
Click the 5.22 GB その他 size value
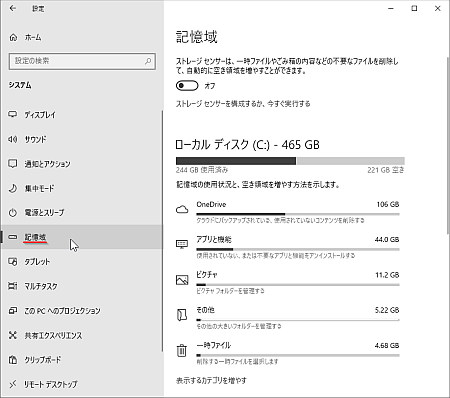[x=387, y=310]
